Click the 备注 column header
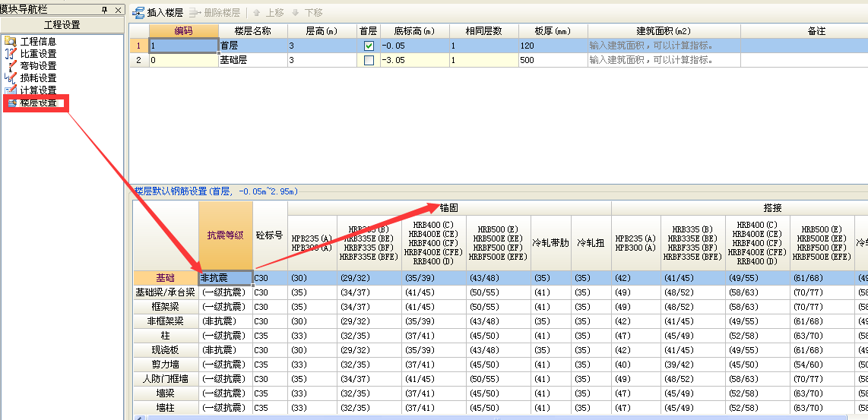 804,31
